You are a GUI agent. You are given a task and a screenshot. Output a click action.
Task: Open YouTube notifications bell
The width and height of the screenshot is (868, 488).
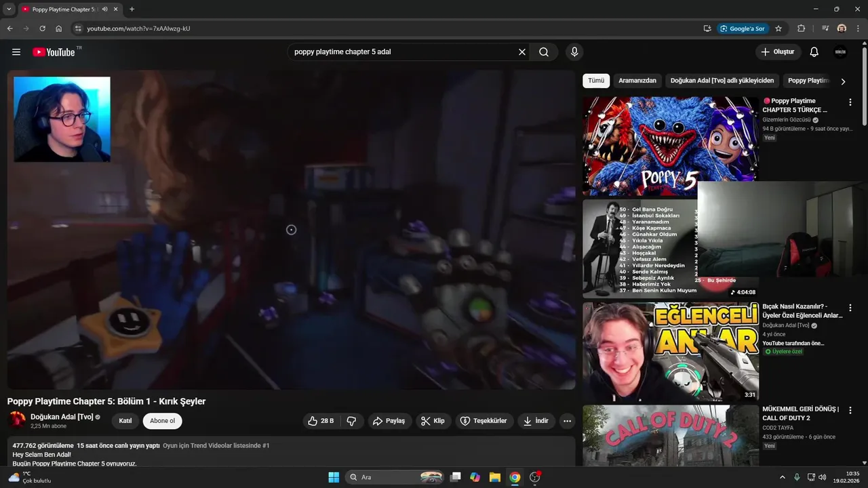pyautogui.click(x=814, y=52)
